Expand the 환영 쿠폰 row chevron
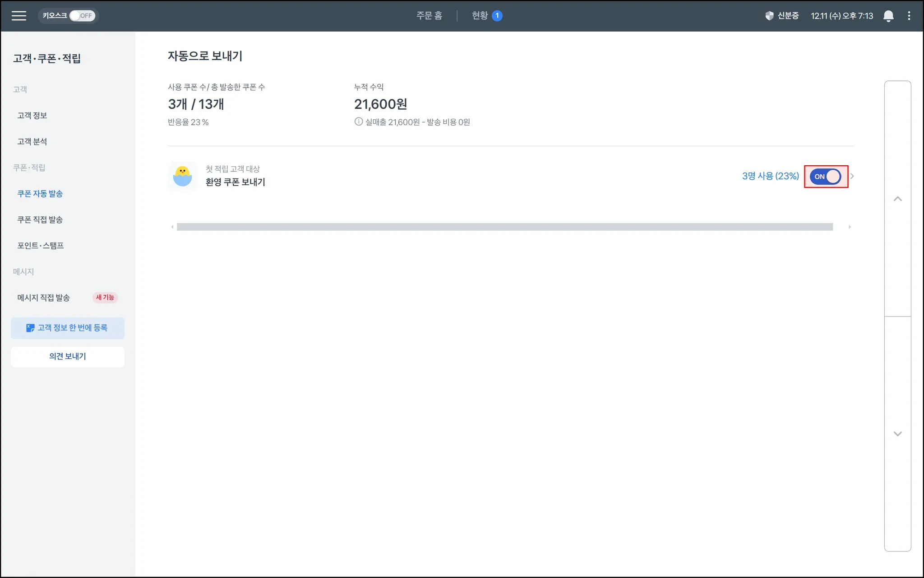Viewport: 924px width, 578px height. tap(852, 176)
